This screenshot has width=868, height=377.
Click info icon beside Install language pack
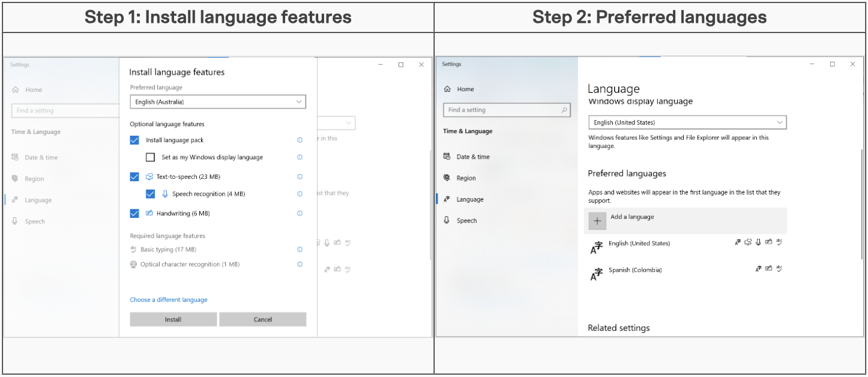(x=300, y=140)
